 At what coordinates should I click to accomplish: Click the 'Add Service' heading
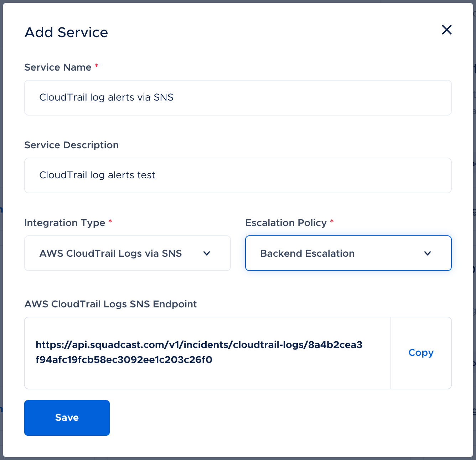tap(66, 32)
